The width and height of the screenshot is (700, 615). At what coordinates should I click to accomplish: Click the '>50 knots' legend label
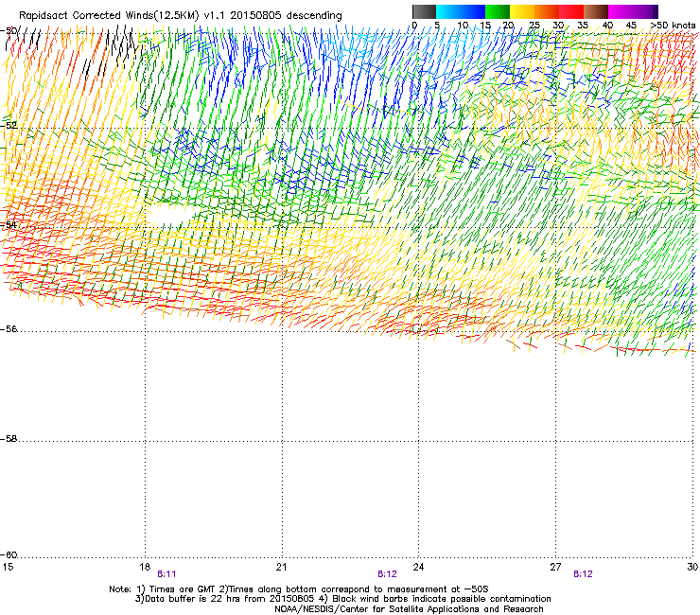(673, 26)
